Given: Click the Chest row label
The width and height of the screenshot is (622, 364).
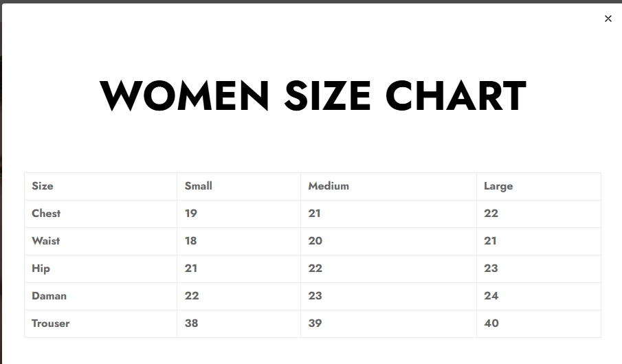Looking at the screenshot, I should click(x=46, y=214).
